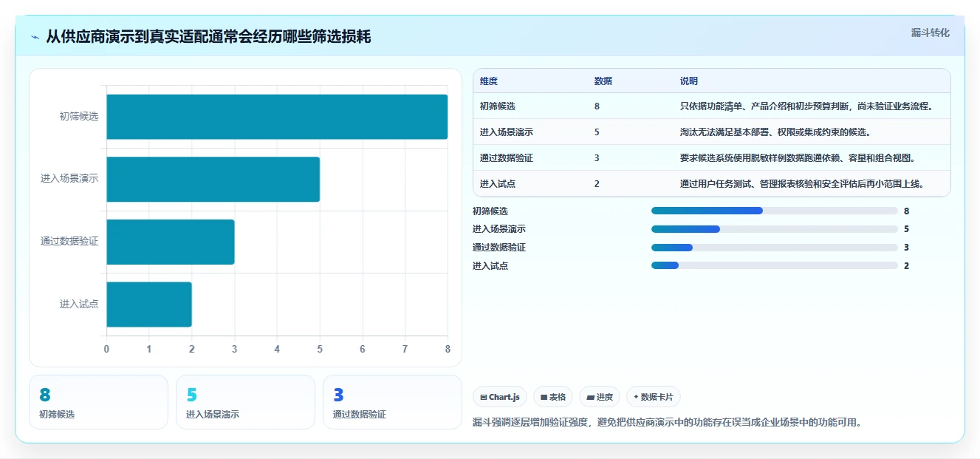980x459 pixels.
Task: Click the 进入场景演示 bar in the chart
Action: pos(213,179)
